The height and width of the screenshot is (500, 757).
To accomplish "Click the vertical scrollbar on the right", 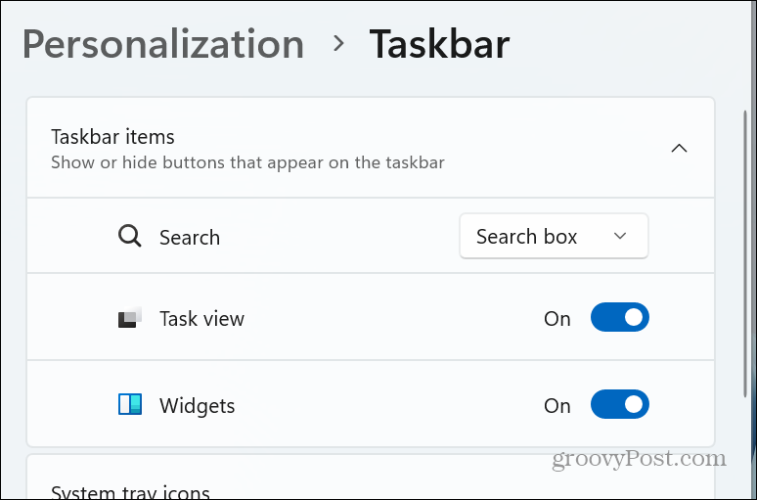I will [745, 253].
